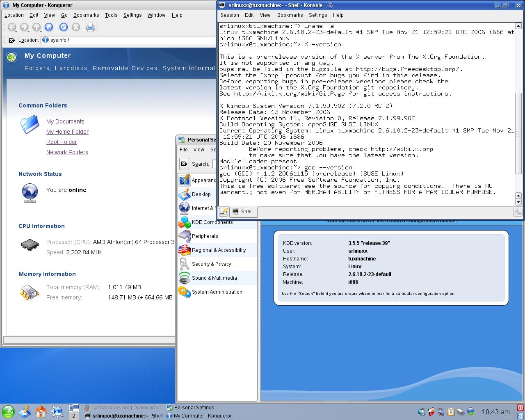Click the Up arrow in Konqueror toolbar
This screenshot has width=525, height=420.
coord(37,27)
